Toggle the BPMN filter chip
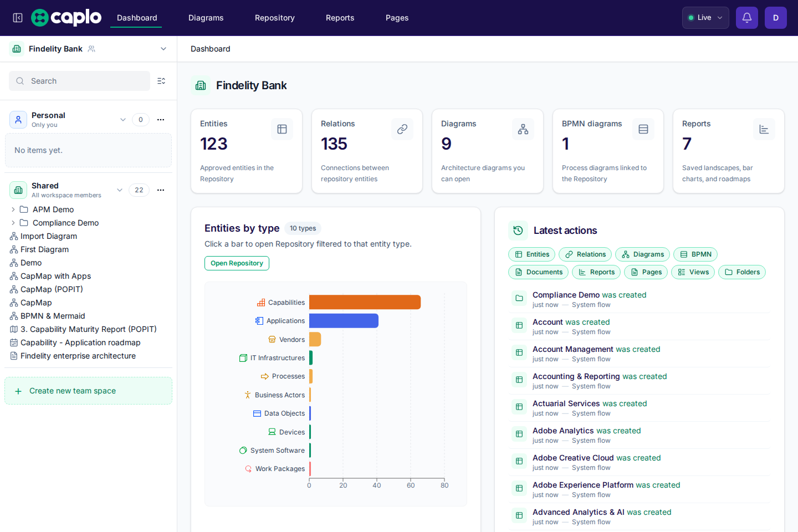The height and width of the screenshot is (532, 798). 695,254
